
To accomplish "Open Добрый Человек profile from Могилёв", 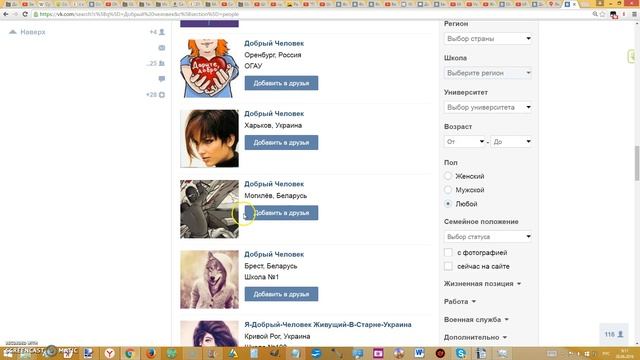I will pyautogui.click(x=274, y=184).
